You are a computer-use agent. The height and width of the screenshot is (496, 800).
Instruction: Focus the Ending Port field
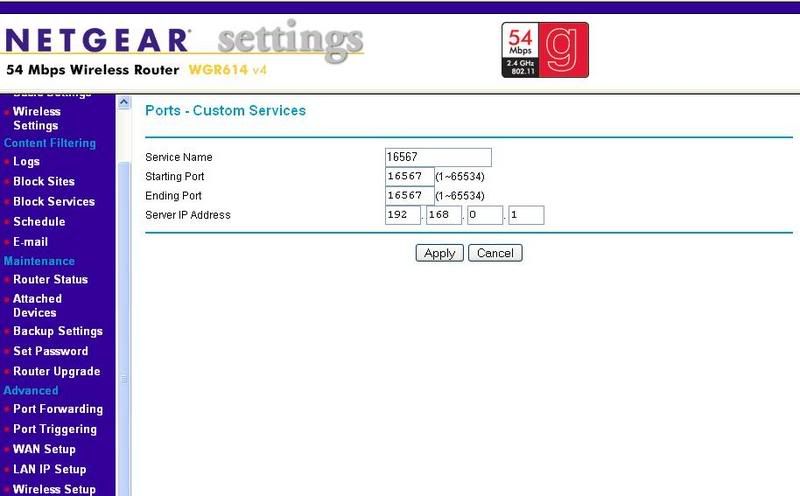click(x=410, y=196)
